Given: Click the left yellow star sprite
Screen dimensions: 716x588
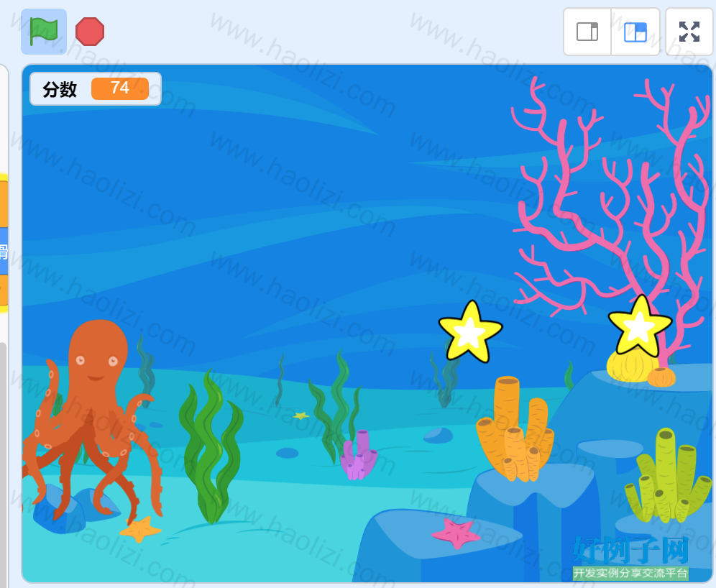Looking at the screenshot, I should [470, 331].
